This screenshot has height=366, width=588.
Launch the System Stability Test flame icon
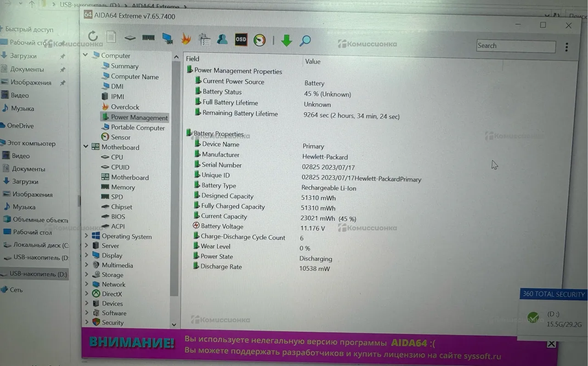[186, 39]
